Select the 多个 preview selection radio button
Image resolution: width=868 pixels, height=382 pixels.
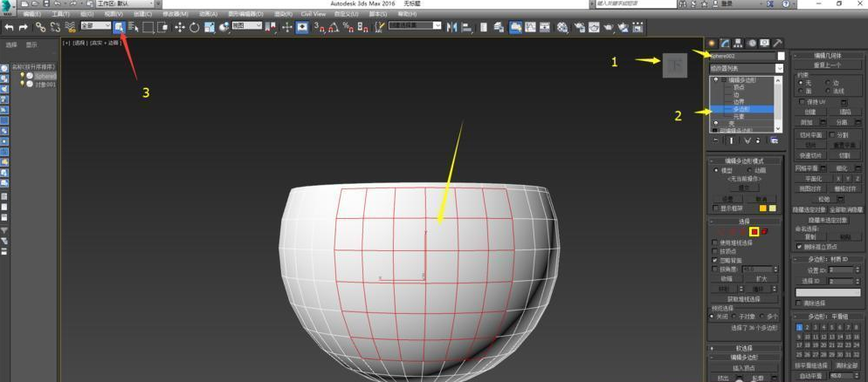(x=762, y=317)
